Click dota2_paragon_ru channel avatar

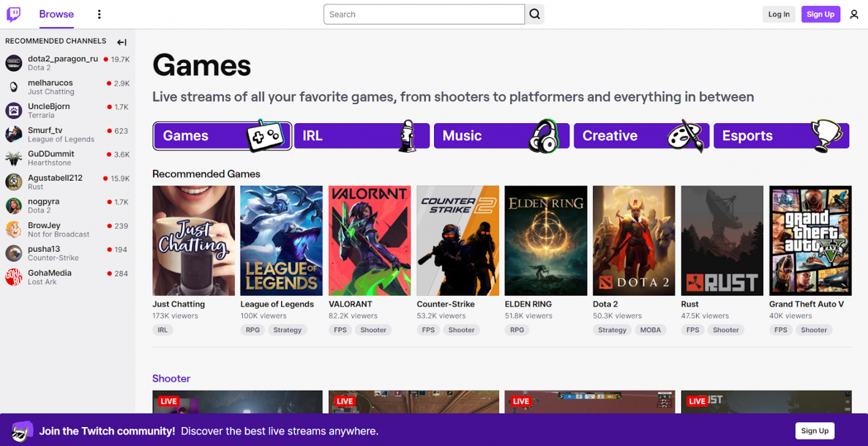[13, 63]
